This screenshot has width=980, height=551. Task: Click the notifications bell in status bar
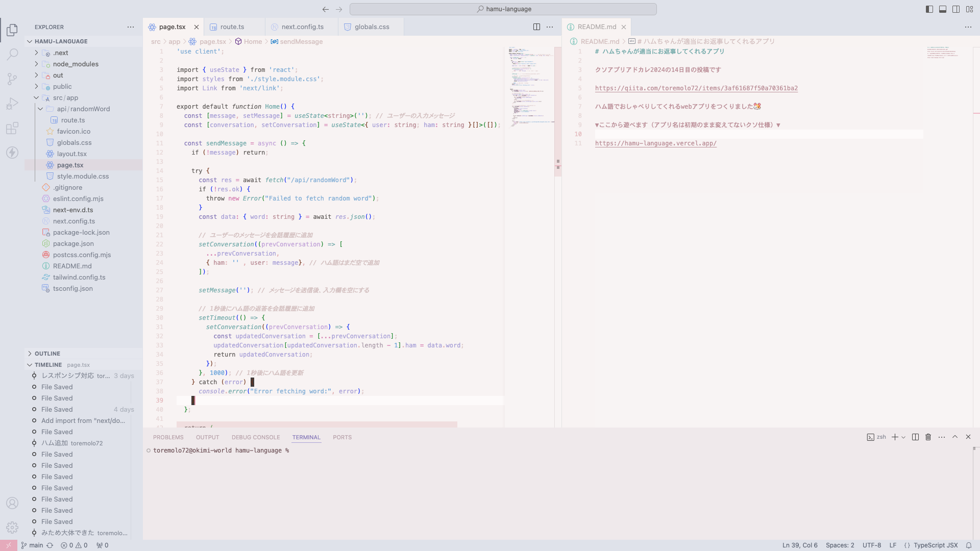(x=968, y=545)
